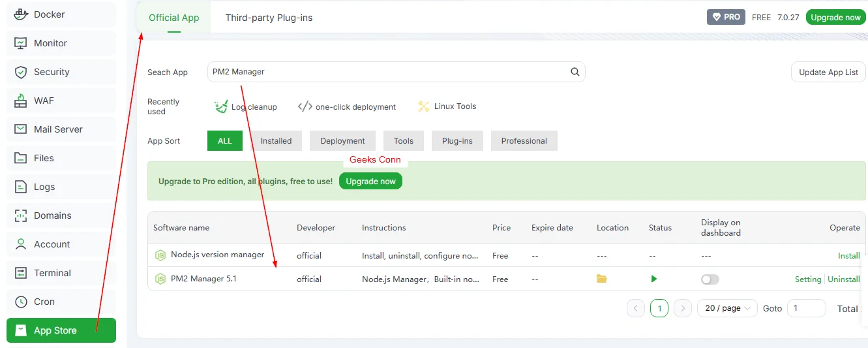Click Uninstall for PM2 Manager
This screenshot has width=868, height=348.
[843, 279]
